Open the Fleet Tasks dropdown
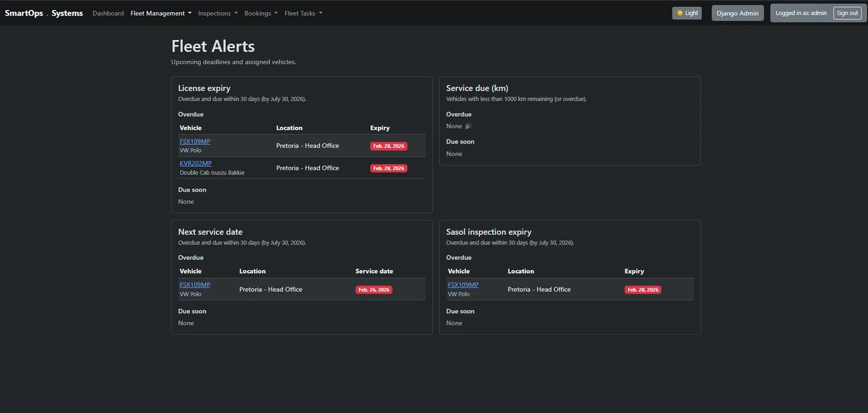The image size is (868, 413). [303, 13]
